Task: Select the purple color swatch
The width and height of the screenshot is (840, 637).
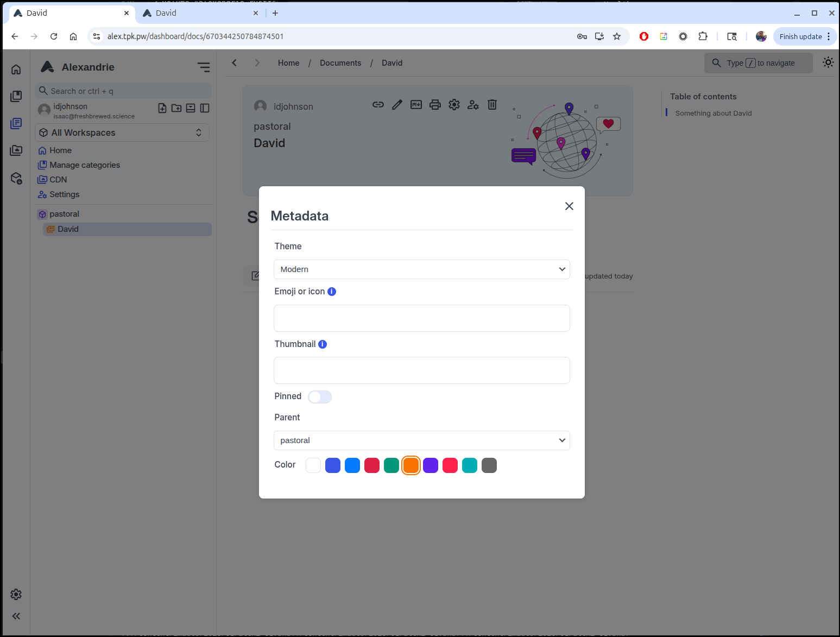Action: point(431,465)
